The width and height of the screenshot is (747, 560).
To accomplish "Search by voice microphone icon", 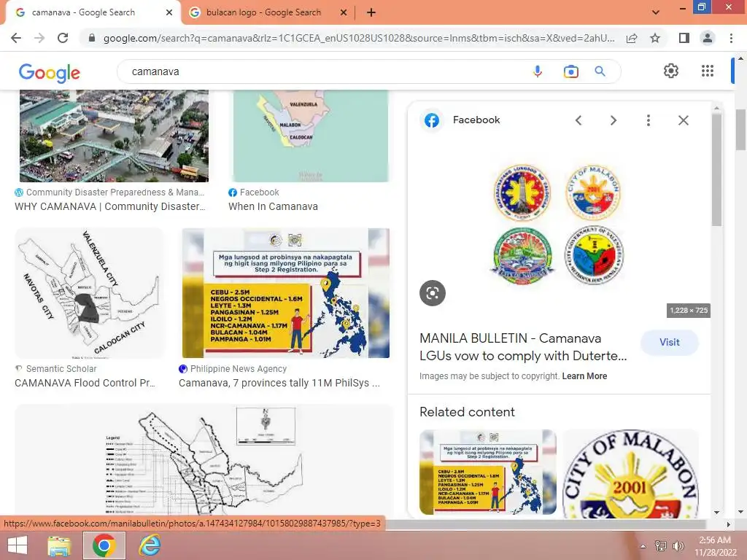I will (538, 71).
